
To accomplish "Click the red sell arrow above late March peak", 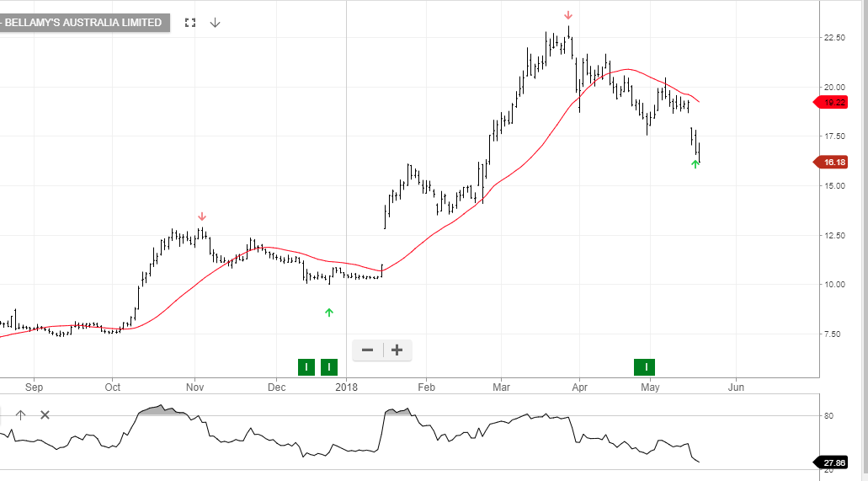I will [568, 15].
